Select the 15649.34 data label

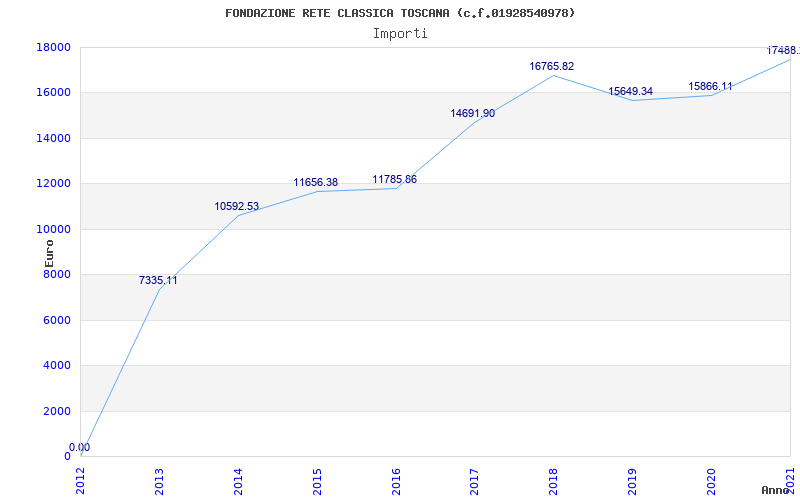630,92
